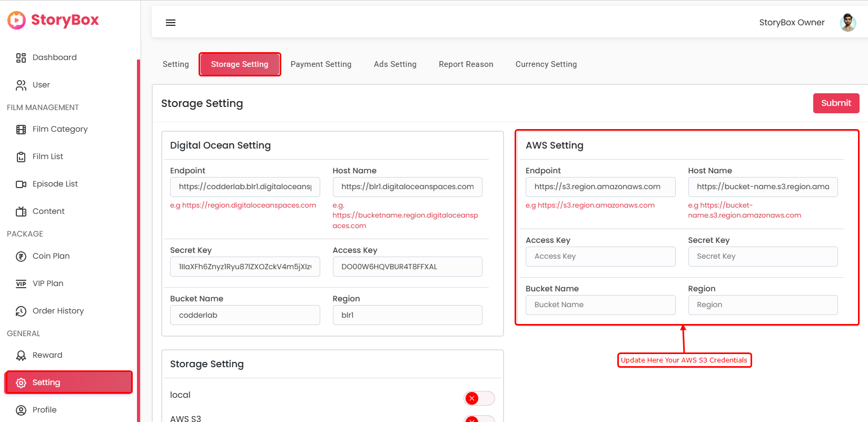Click the StoryBox logo link
The height and width of the screenshot is (422, 868).
point(53,20)
